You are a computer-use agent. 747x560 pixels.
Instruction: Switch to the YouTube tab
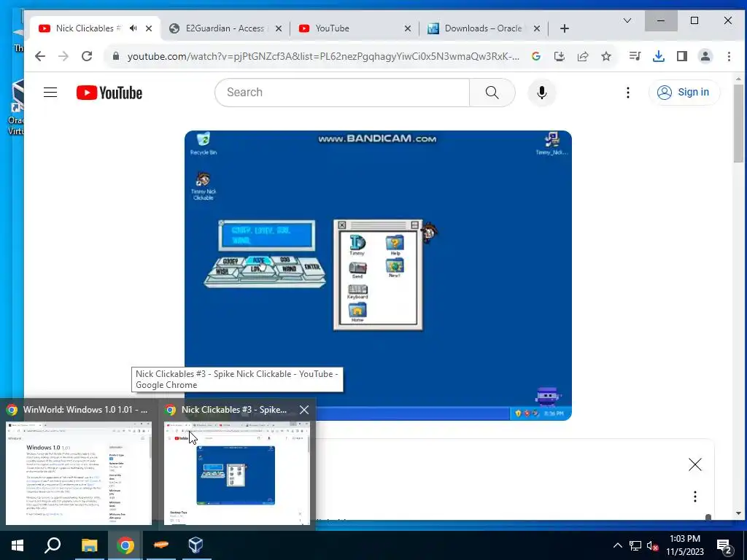(x=332, y=28)
